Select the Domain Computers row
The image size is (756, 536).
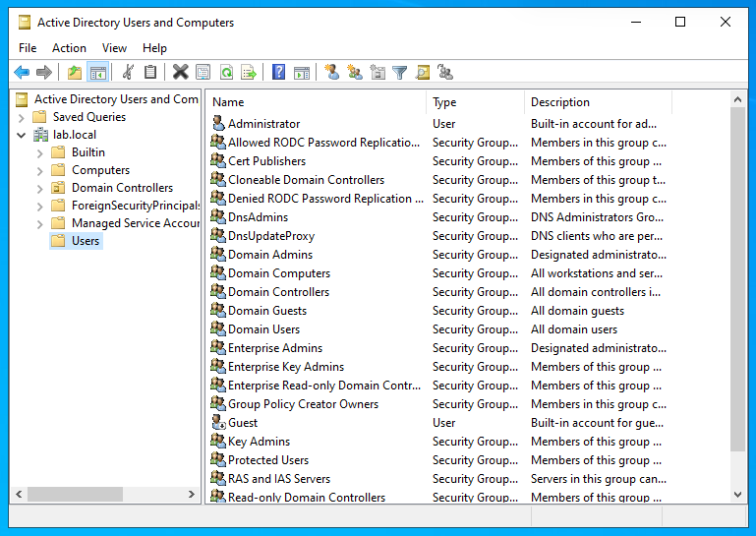439,273
